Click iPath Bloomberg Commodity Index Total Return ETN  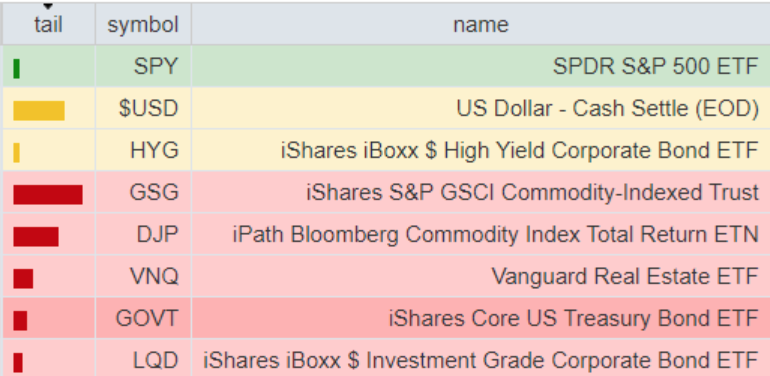tap(495, 235)
